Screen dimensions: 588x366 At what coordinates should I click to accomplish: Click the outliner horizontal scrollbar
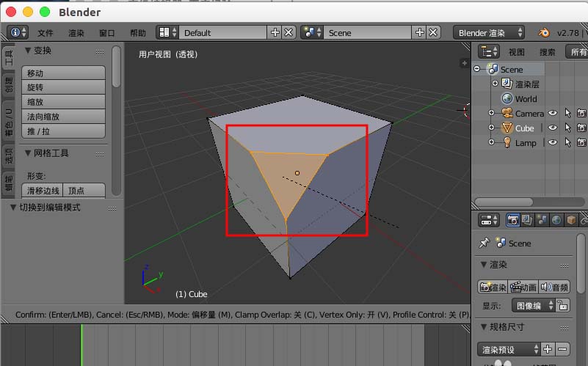coord(504,202)
